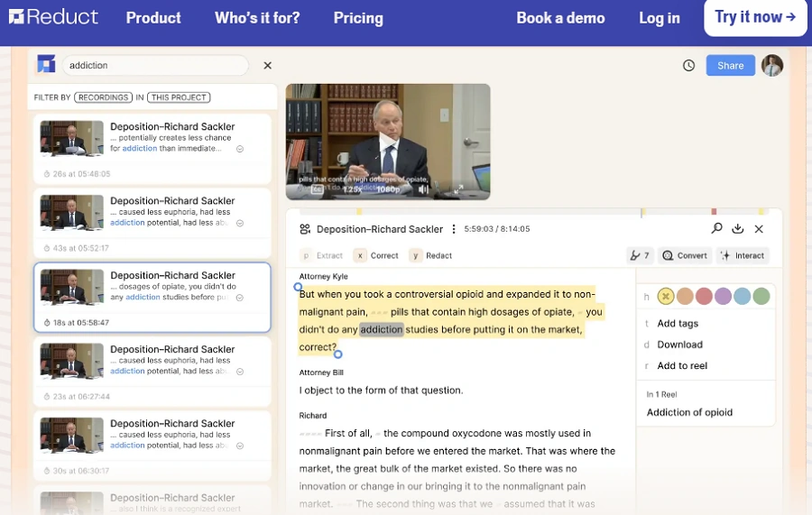812x515 pixels.
Task: Click the blue Share button
Action: coord(730,66)
